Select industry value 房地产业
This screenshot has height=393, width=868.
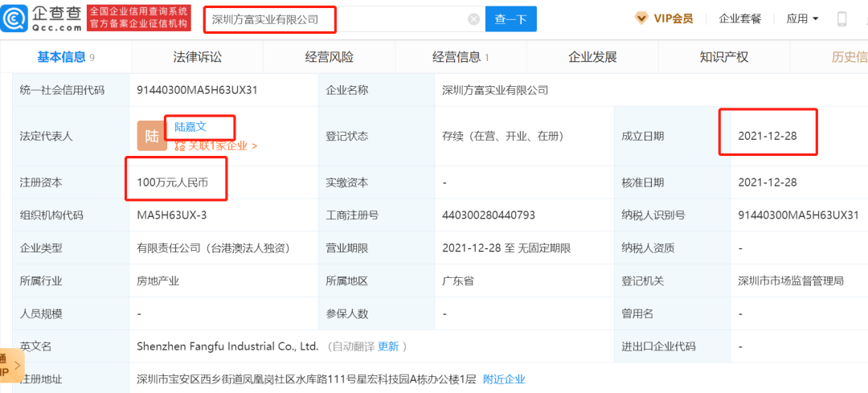(x=158, y=280)
